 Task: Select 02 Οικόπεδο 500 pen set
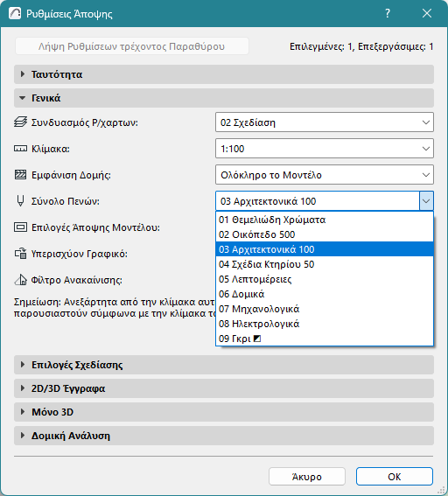[325, 234]
